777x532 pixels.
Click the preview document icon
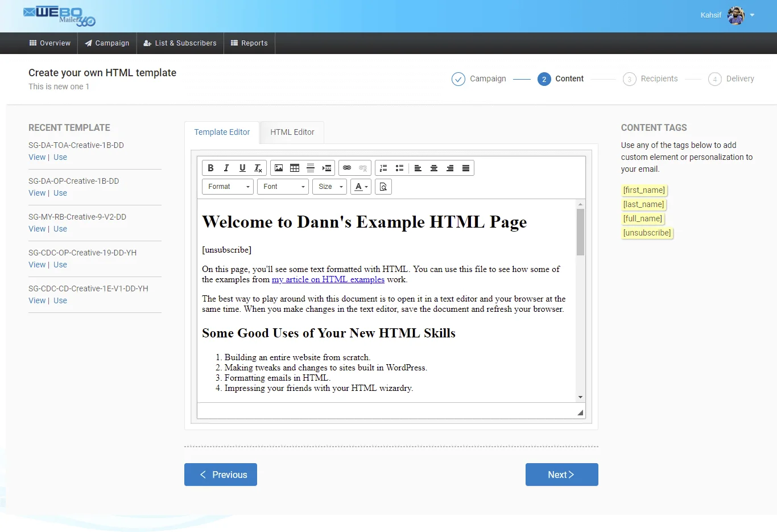tap(383, 187)
